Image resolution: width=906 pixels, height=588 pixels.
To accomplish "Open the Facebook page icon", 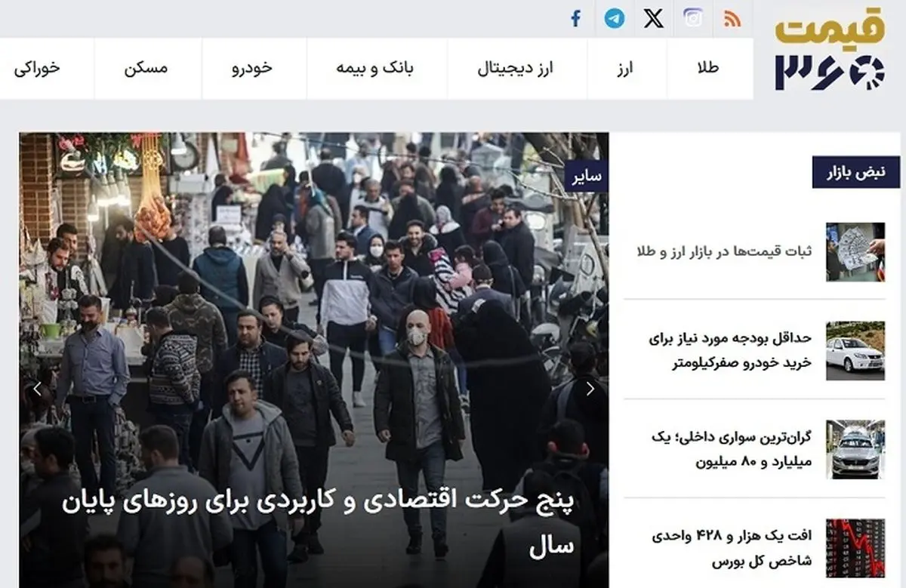I will 576,18.
